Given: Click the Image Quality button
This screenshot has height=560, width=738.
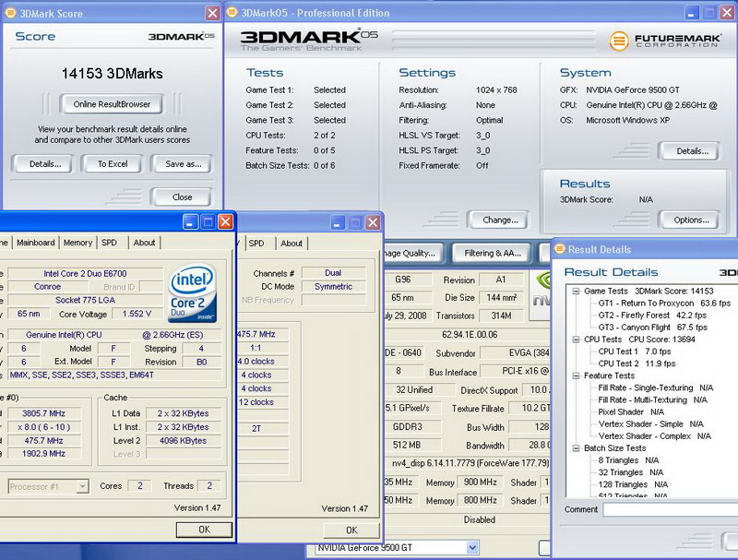Looking at the screenshot, I should tap(413, 253).
